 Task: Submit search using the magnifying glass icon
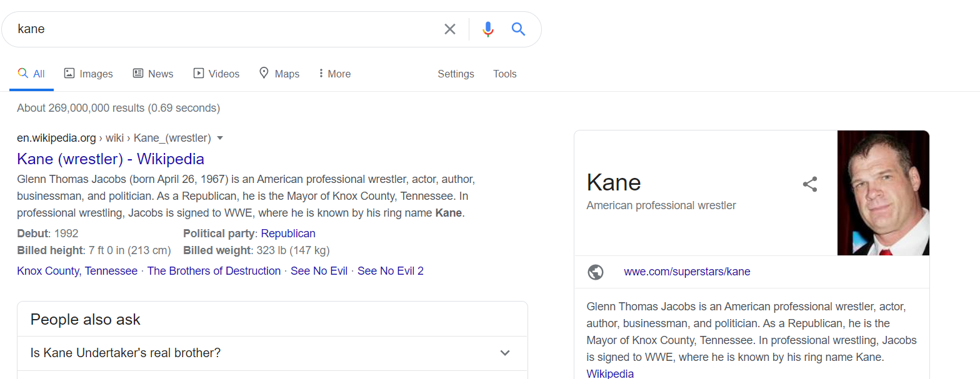point(518,29)
